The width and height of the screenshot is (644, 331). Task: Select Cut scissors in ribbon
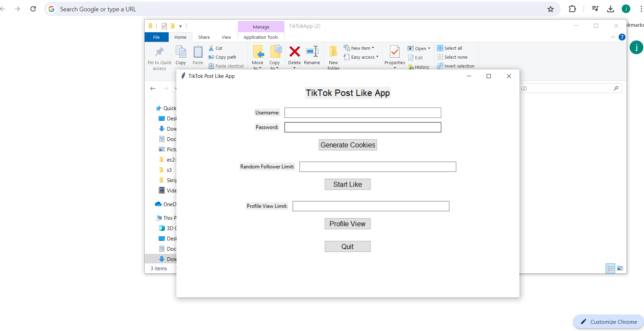pyautogui.click(x=216, y=48)
